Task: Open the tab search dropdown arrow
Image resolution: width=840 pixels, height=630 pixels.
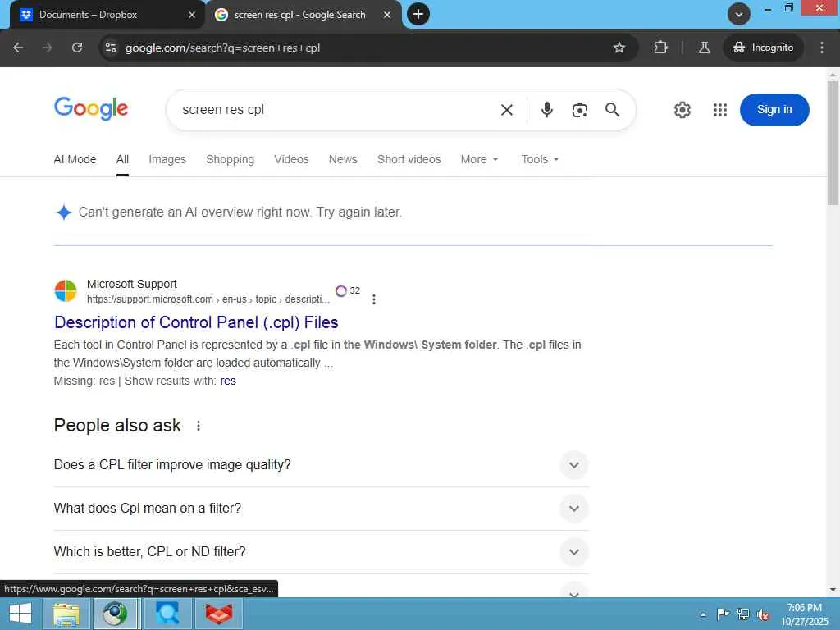Action: coord(739,14)
